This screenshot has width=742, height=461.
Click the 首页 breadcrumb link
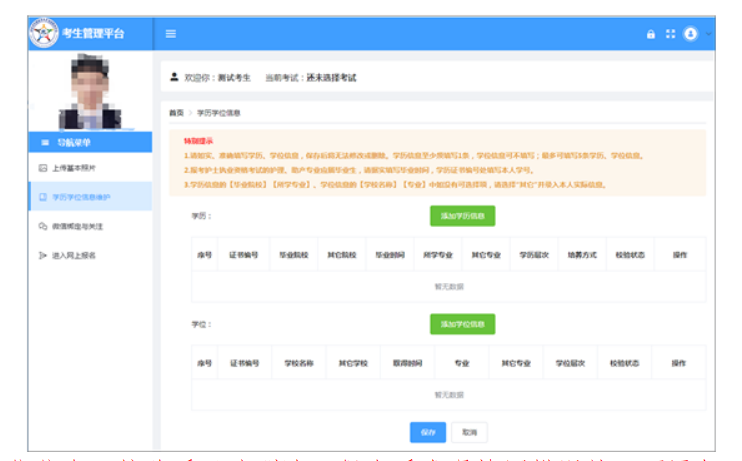pos(176,113)
